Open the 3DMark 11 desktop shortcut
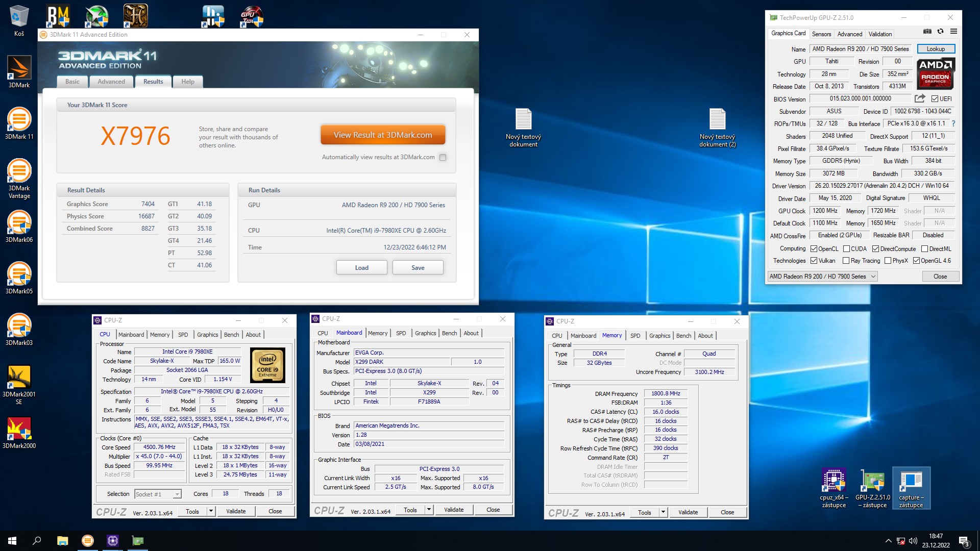 click(19, 123)
